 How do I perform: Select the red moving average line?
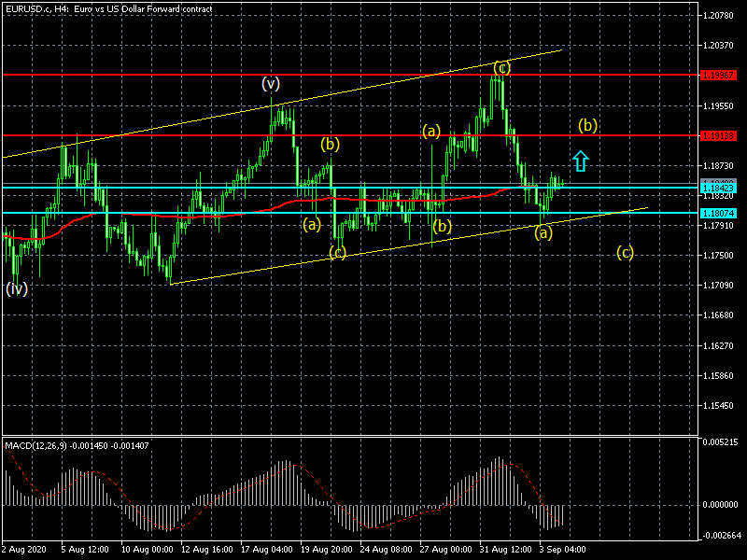(x=280, y=200)
